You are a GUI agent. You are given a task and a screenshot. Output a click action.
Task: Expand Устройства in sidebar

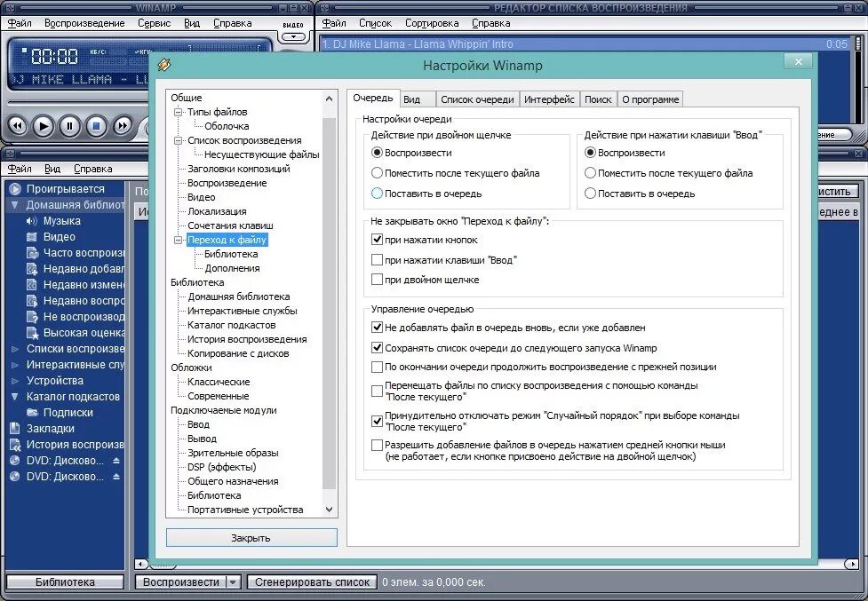tap(15, 381)
